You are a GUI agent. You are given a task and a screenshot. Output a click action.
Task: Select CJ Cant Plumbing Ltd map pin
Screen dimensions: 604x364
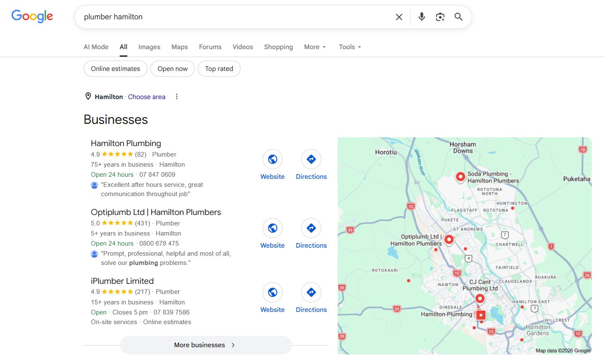(x=480, y=299)
